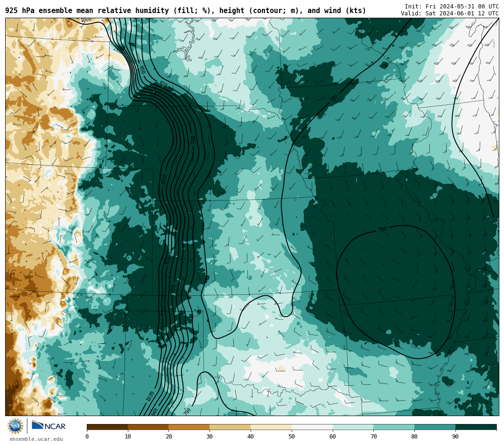Viewport: 504px width, 445px height.
Task: Click the colorbar tick label 0
Action: 87,436
